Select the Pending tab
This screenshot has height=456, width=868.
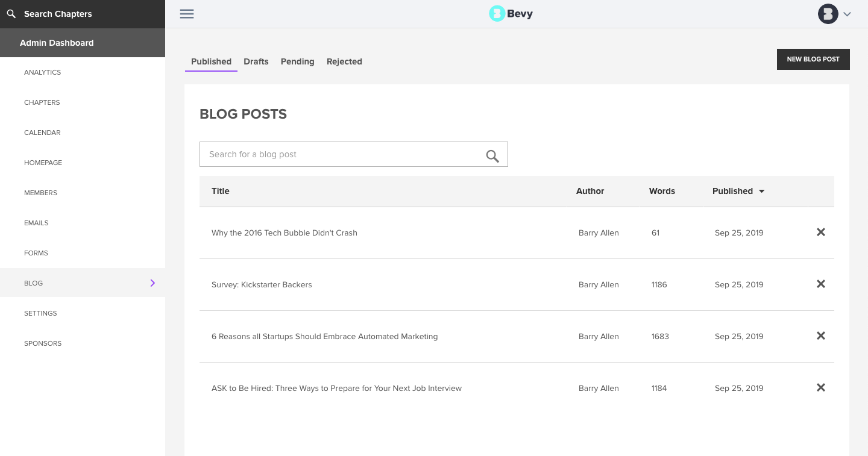[x=297, y=61]
